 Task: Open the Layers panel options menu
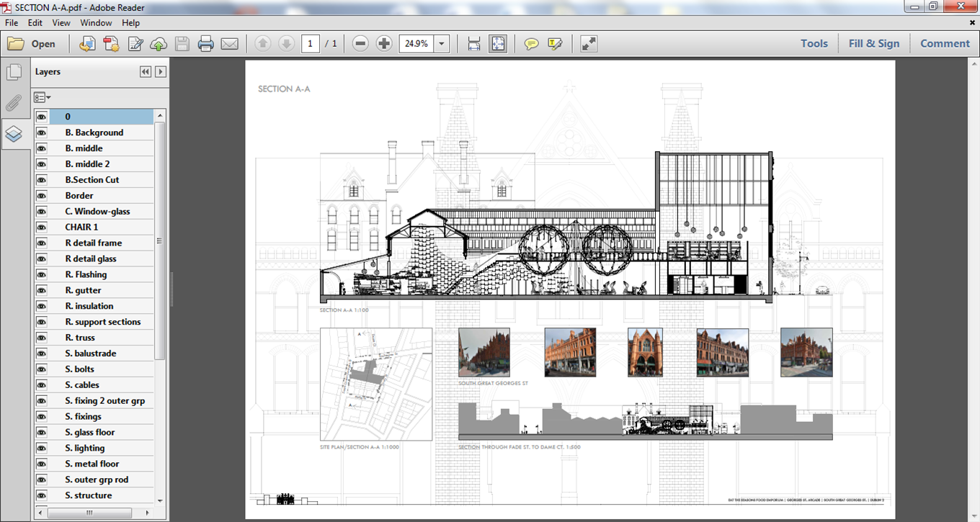(x=43, y=97)
